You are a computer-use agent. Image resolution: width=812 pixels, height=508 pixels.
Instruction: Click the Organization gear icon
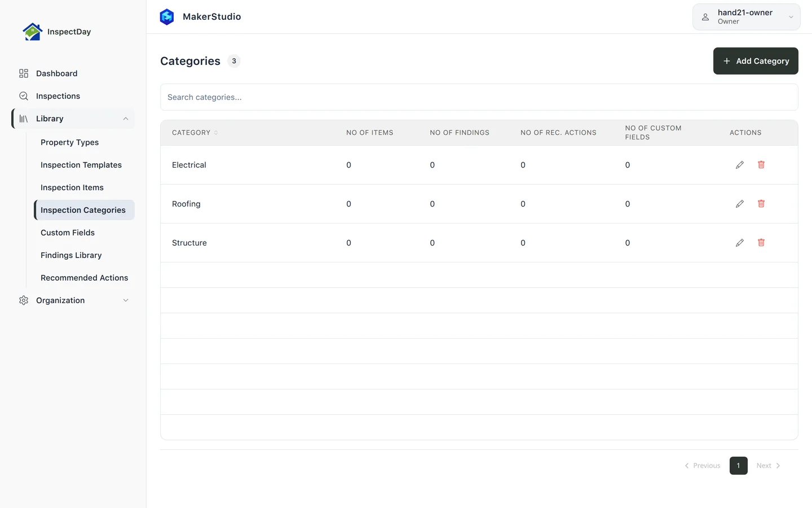(x=24, y=300)
